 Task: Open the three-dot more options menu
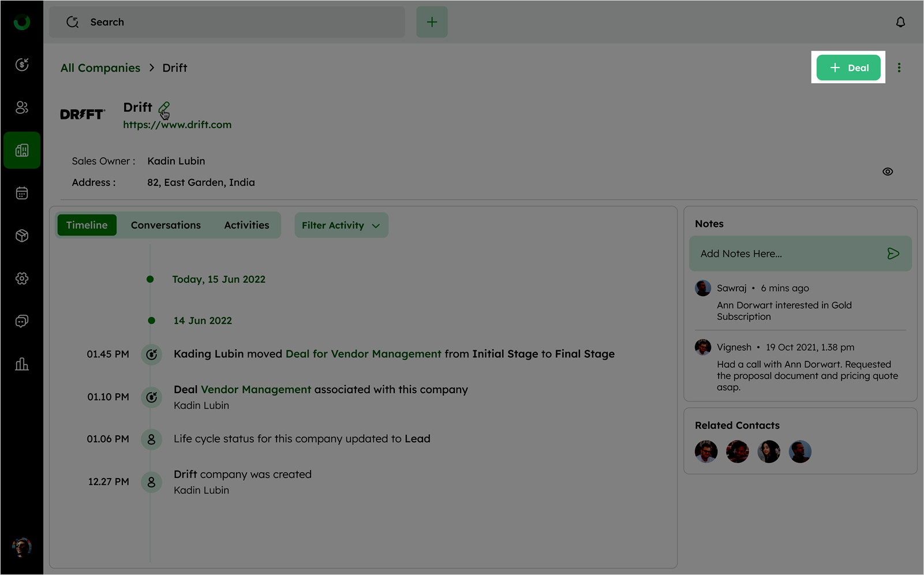pyautogui.click(x=899, y=68)
